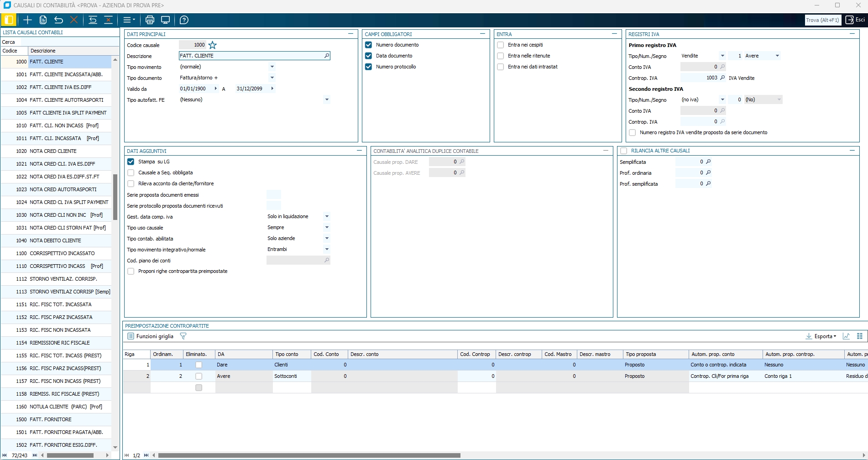Expand the Gest. data comp. iva dropdown
Screen dimensions: 868x460
click(327, 217)
